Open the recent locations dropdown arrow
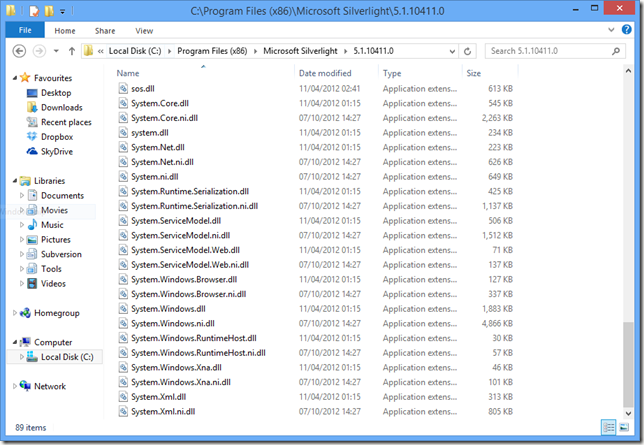 click(56, 51)
